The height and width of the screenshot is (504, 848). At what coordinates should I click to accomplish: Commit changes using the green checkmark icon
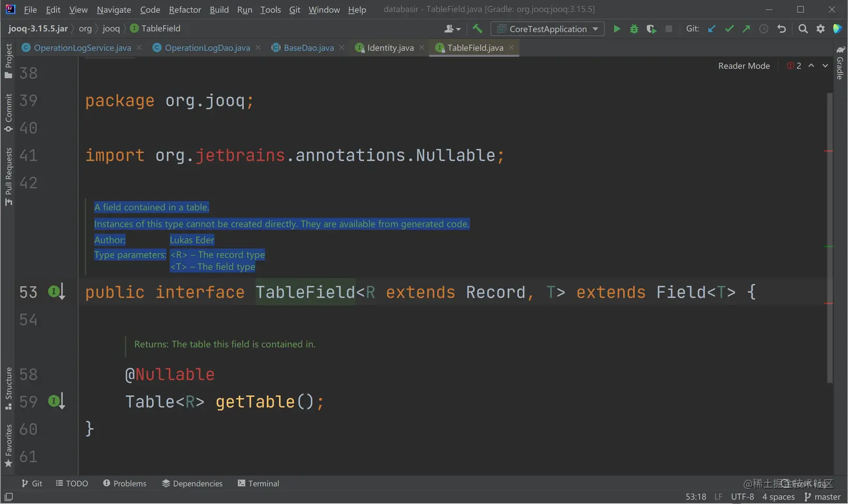(729, 29)
